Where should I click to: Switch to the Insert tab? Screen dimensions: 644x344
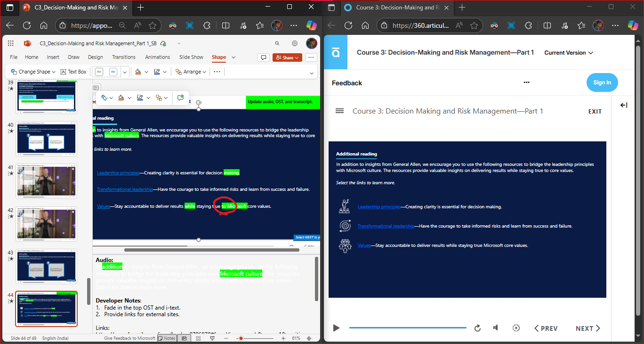pos(53,57)
